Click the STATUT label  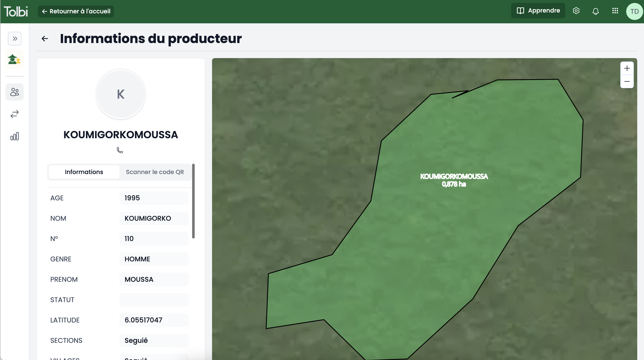tap(62, 300)
